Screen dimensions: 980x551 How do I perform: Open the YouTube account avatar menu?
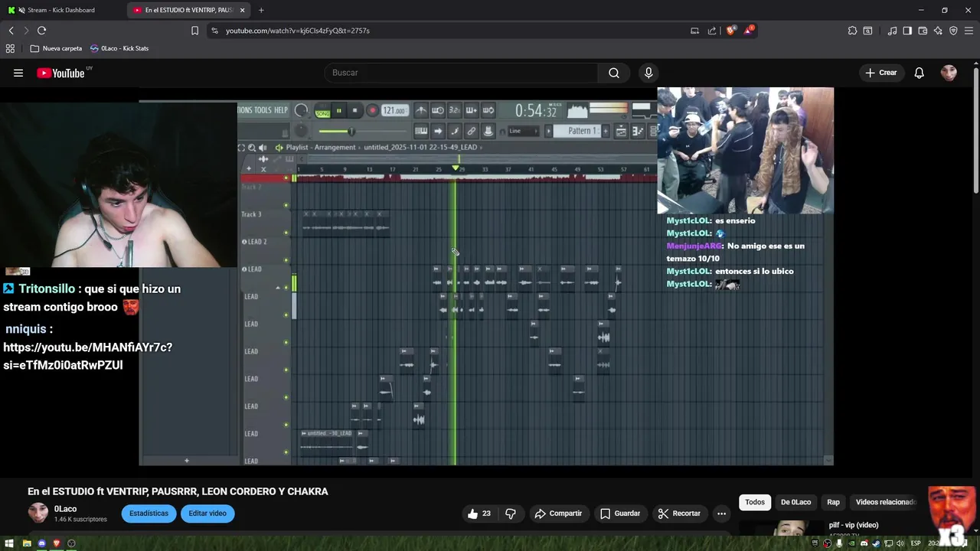[949, 73]
